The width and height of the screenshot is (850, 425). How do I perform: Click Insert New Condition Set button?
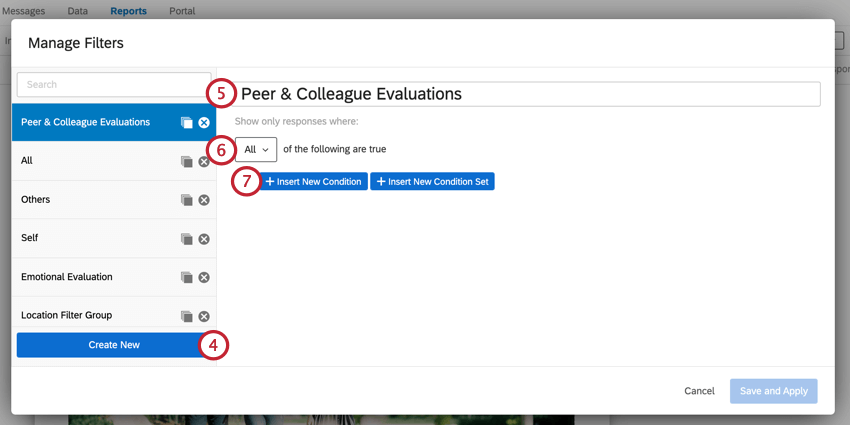coord(432,182)
